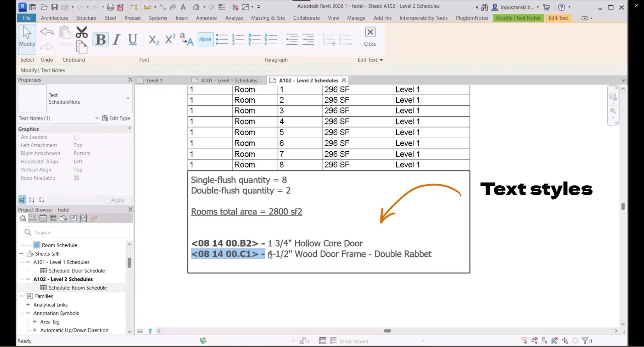The width and height of the screenshot is (644, 347).
Task: Apply uppercase letter list style
Action: coord(254,40)
